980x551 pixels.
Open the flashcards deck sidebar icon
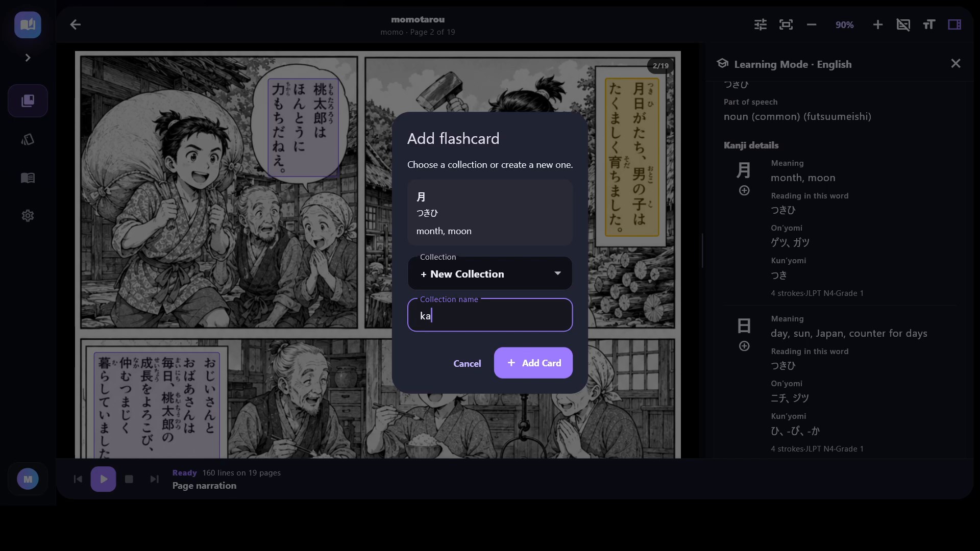point(28,139)
